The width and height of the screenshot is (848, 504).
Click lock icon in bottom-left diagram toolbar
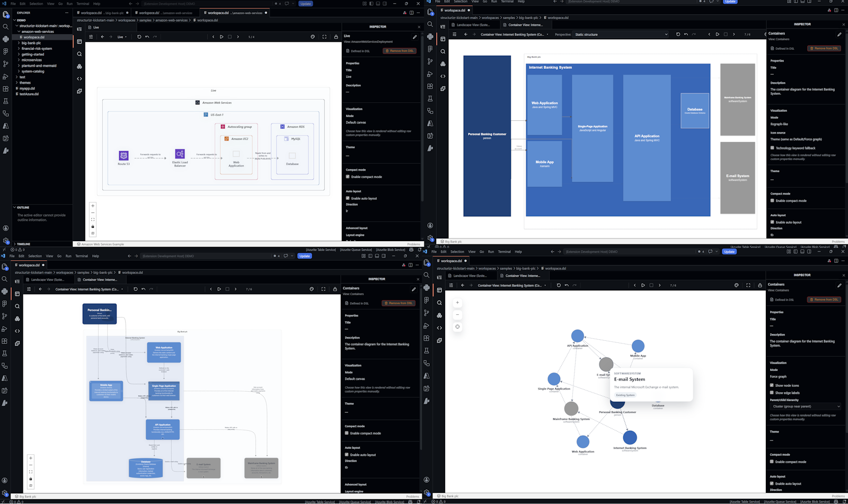(x=335, y=289)
